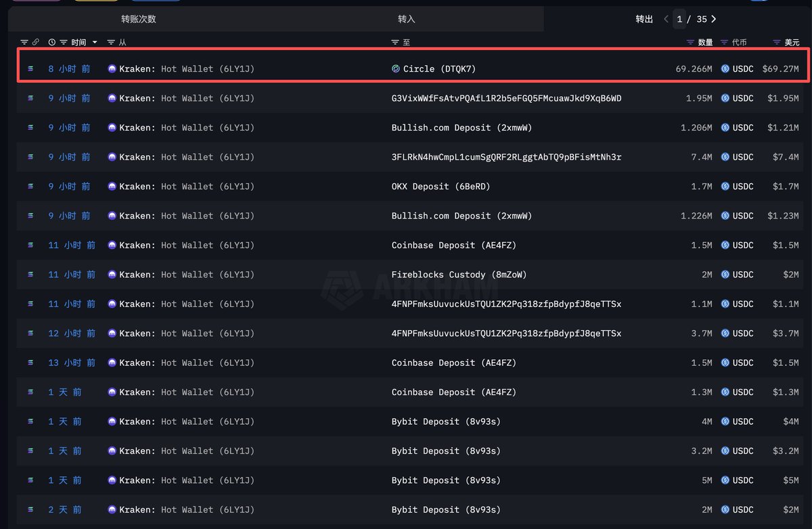812x529 pixels.
Task: Click the $69.27M dollar value
Action: pyautogui.click(x=780, y=69)
